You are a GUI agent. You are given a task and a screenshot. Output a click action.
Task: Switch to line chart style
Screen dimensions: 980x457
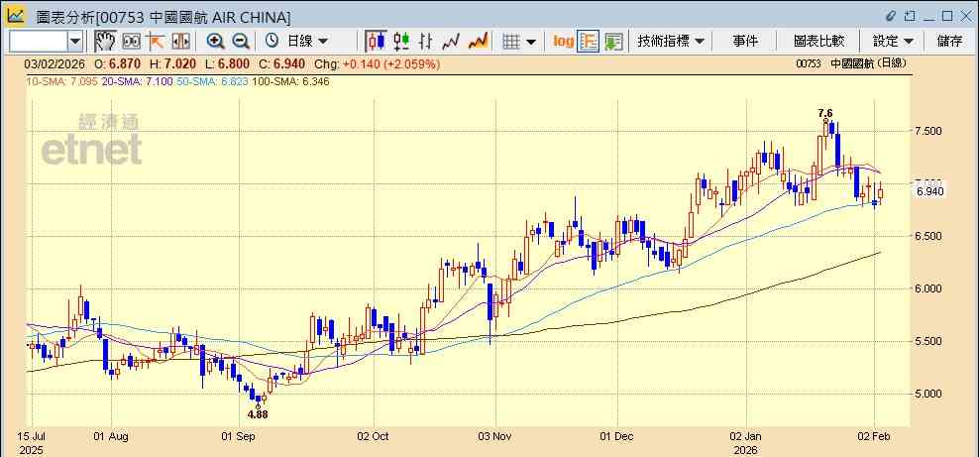pos(451,42)
